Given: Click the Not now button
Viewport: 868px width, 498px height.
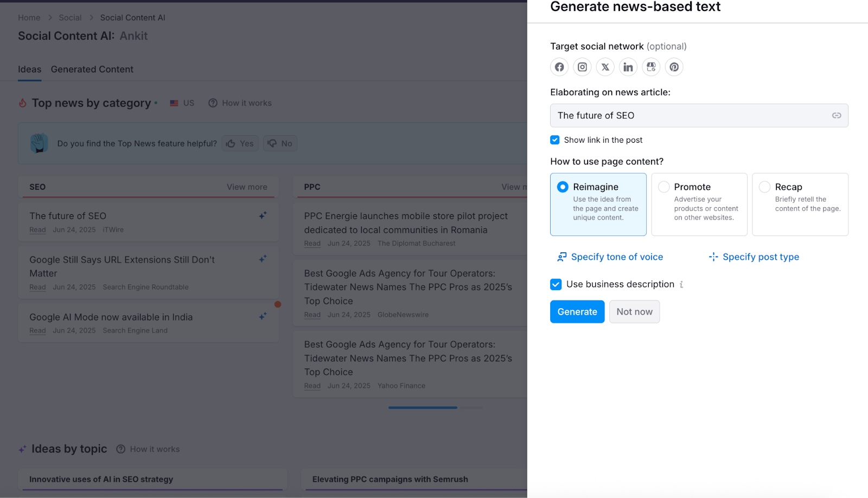Looking at the screenshot, I should click(x=635, y=312).
